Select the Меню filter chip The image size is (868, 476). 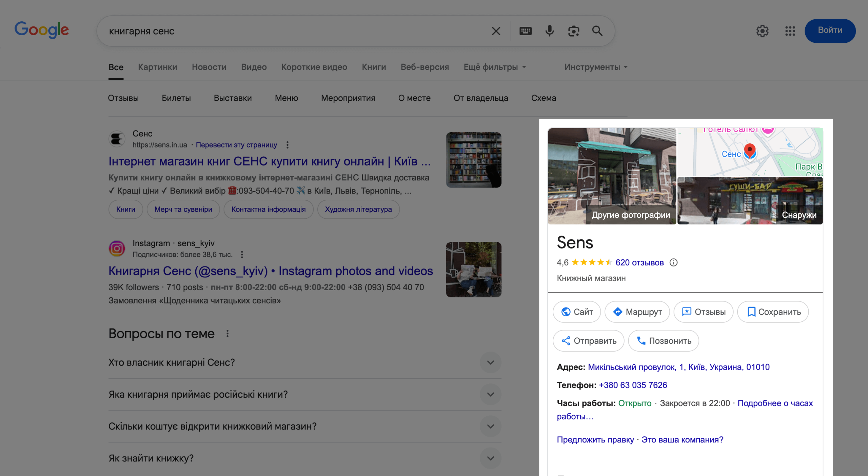tap(287, 98)
